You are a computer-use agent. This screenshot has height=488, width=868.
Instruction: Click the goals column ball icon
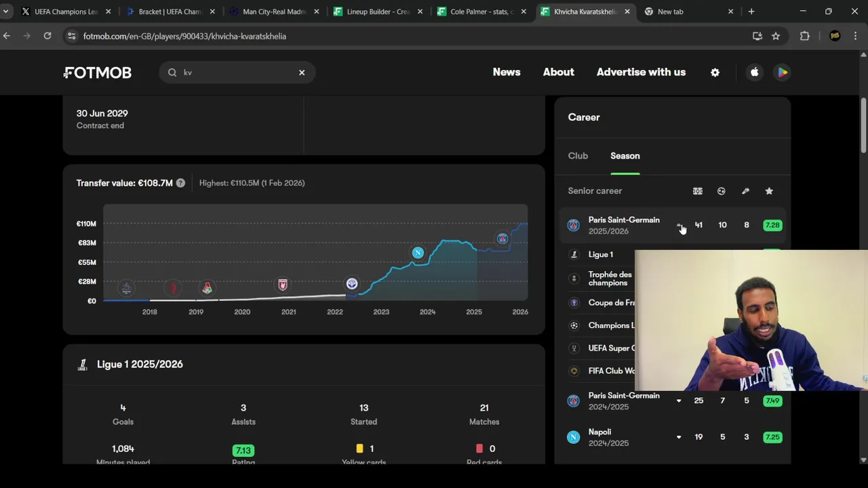coord(722,191)
